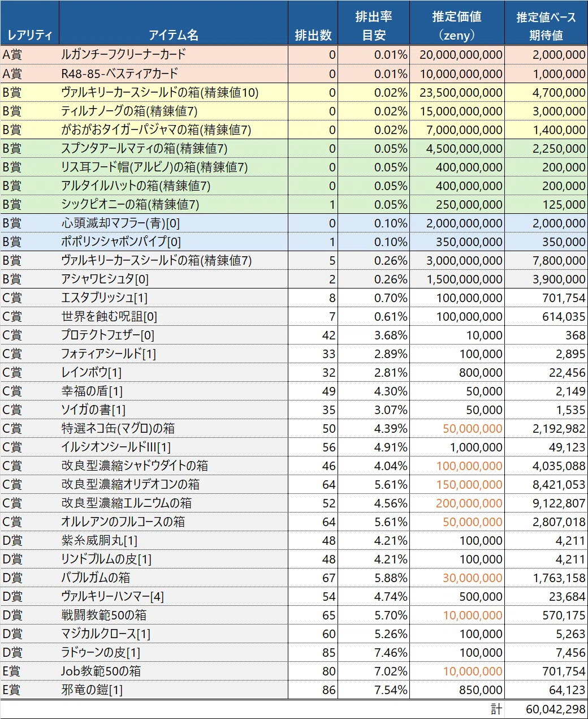Select ヴァルキリーカースシールドの箱(精錬値10) cell
The width and height of the screenshot is (588, 719).
click(x=174, y=92)
